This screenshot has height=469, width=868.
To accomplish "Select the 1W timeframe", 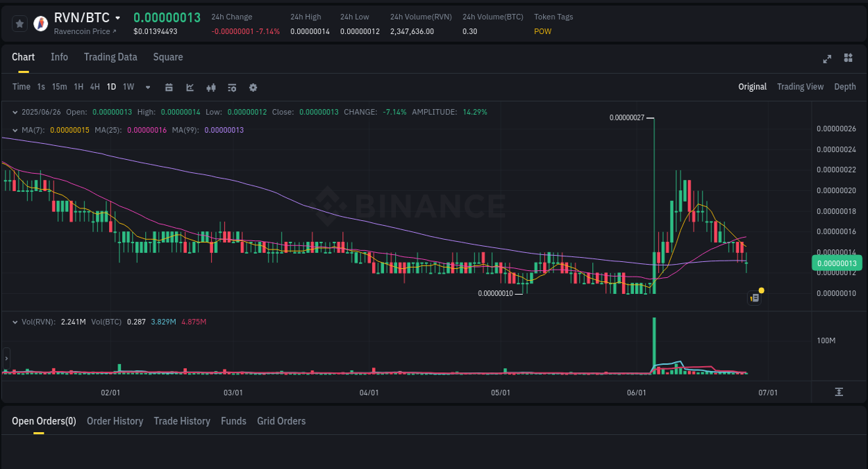I will click(x=128, y=87).
